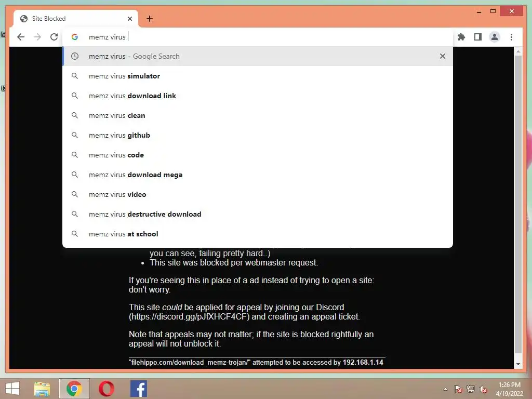Open the profile avatar icon

495,37
